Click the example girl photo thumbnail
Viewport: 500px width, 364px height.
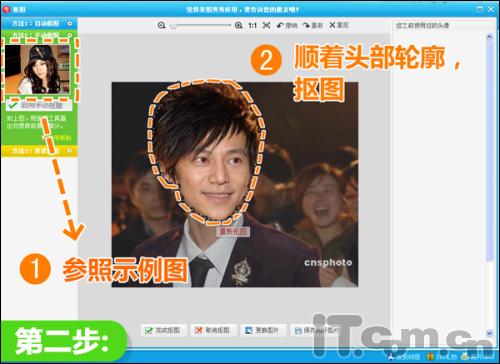click(x=37, y=69)
